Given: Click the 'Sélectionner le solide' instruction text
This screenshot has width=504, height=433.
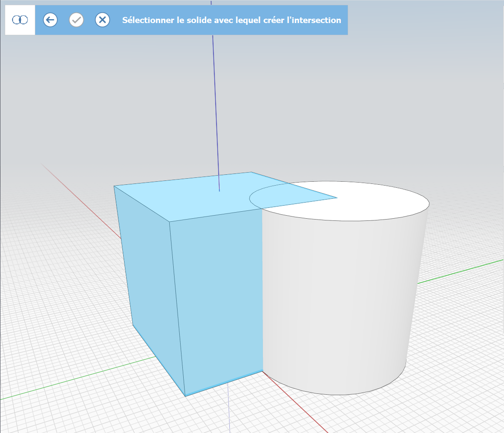Looking at the screenshot, I should (232, 20).
